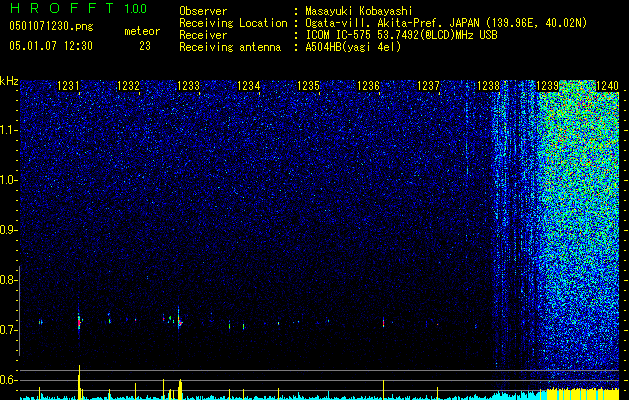Screen dimensions: 629x400
Task: Click the 1239 time marker
Action: tap(548, 86)
